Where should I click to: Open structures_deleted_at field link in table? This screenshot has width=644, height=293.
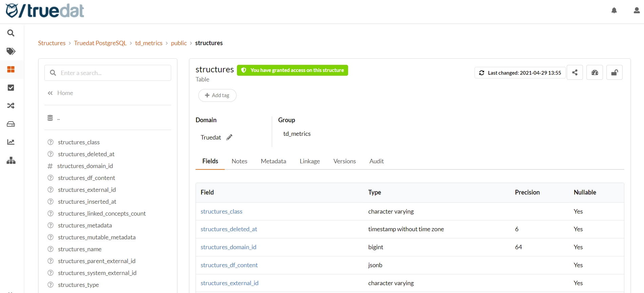point(229,229)
